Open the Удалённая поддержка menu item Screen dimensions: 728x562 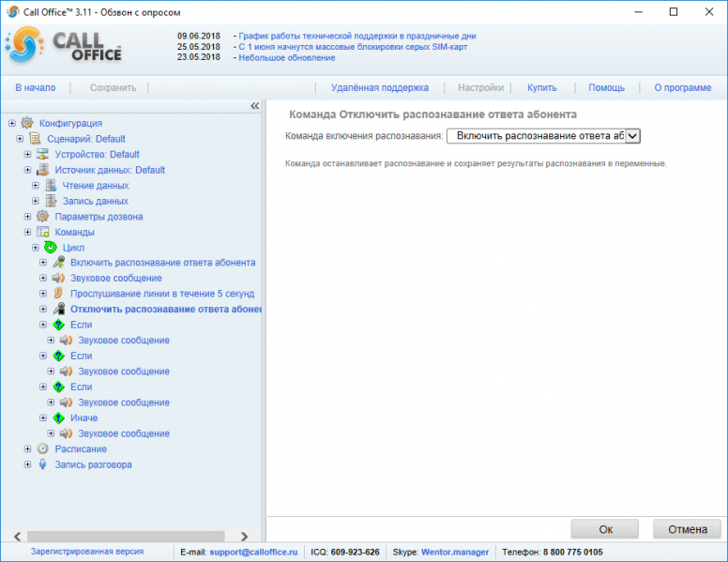380,88
